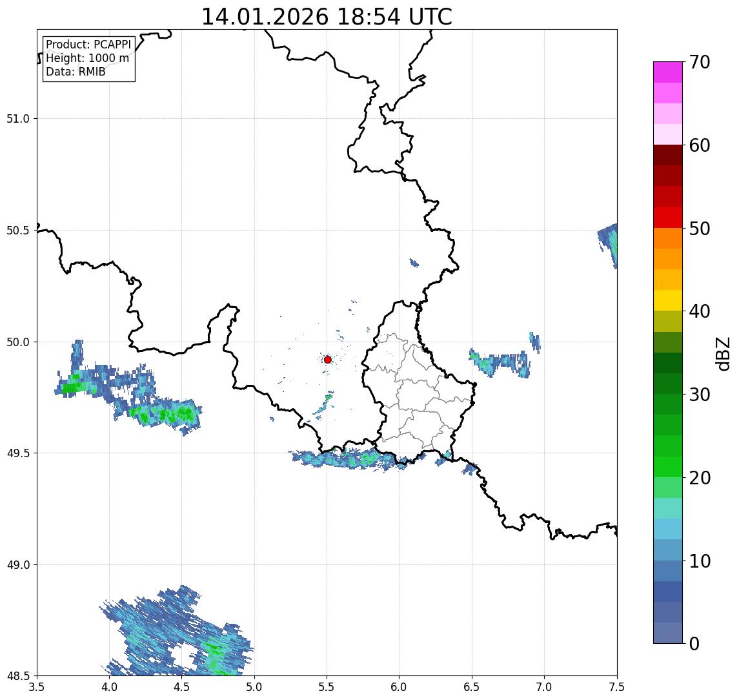The image size is (739, 700).
Task: Click the latitude tick label "49.5"
Action: coord(18,453)
